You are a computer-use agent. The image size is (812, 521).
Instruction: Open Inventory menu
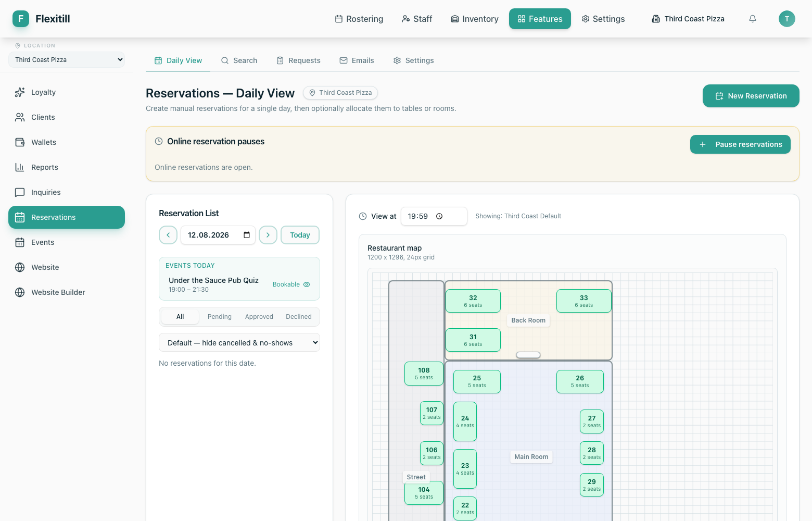pos(475,19)
